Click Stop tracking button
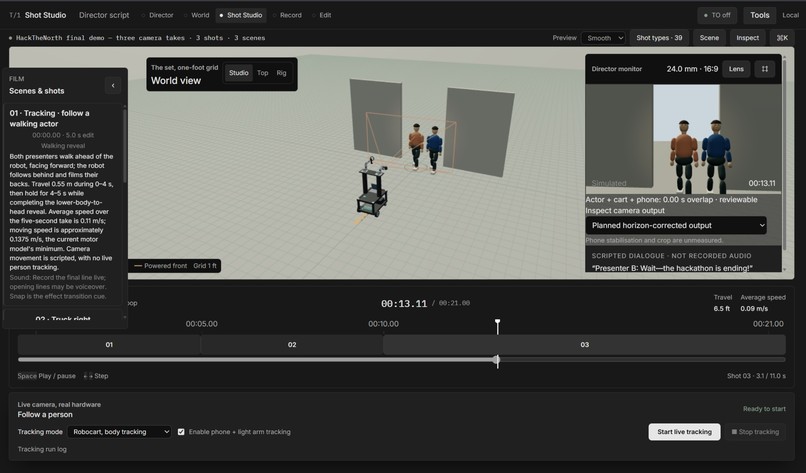Image resolution: width=806 pixels, height=473 pixels. pyautogui.click(x=755, y=432)
